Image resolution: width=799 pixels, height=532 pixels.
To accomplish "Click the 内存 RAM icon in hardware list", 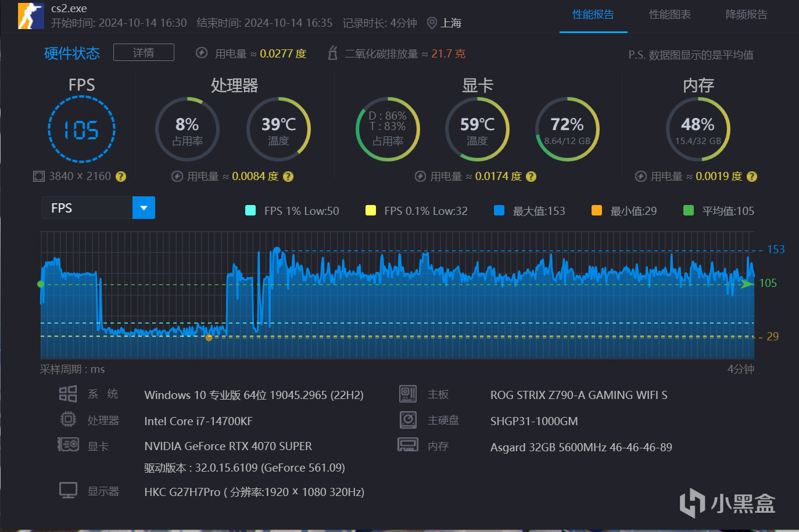I will [408, 445].
